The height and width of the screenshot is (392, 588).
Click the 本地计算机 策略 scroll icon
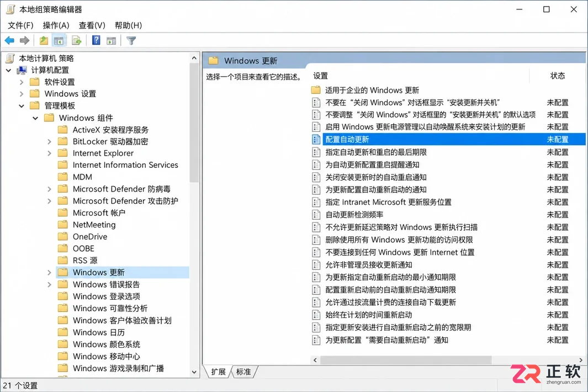10,58
